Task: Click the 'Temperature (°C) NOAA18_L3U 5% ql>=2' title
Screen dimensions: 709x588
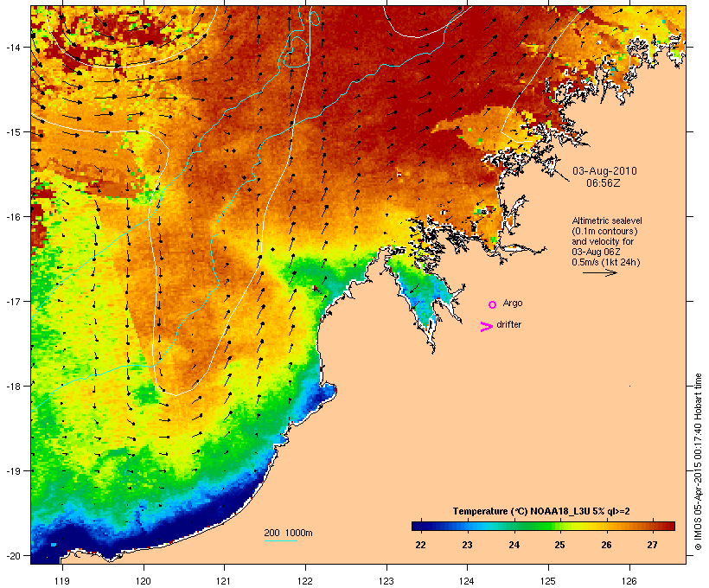Action: click(x=541, y=511)
